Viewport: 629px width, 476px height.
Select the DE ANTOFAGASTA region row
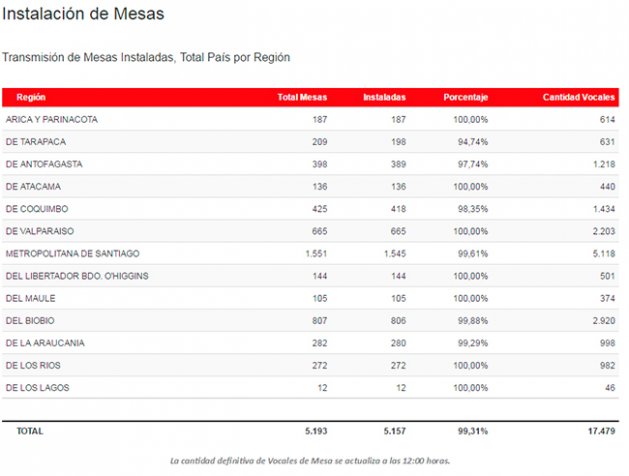point(44,163)
